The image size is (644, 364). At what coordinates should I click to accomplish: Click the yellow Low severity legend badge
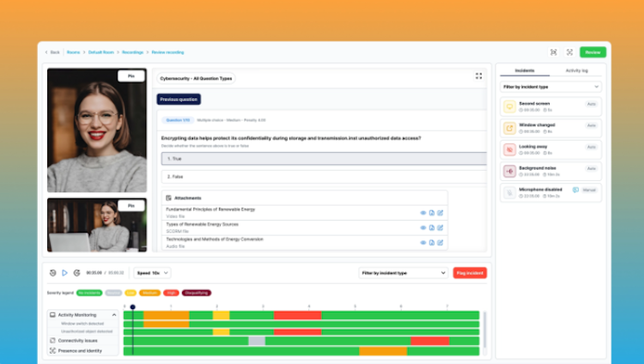point(131,293)
